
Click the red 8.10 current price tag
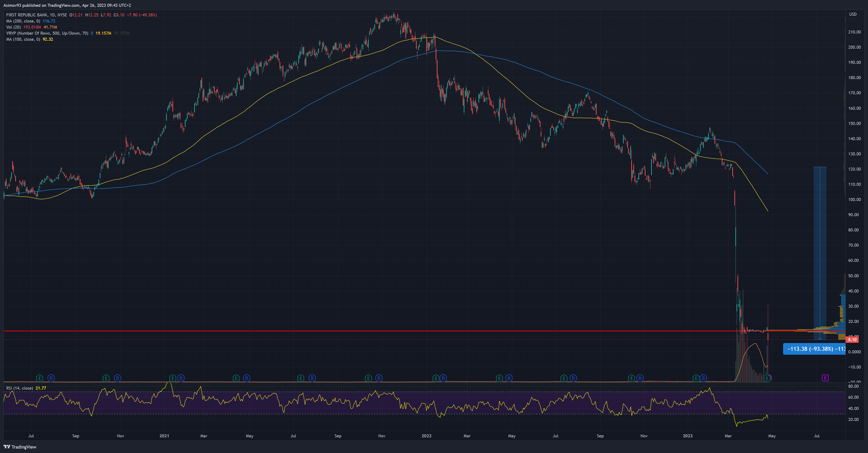(852, 340)
